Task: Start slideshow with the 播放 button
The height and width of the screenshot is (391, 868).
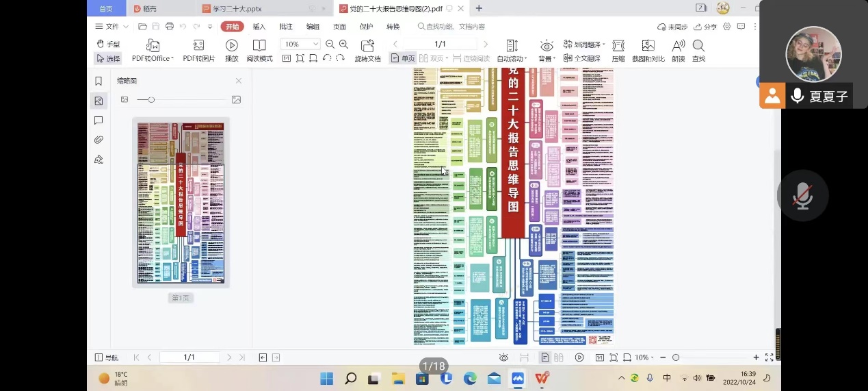Action: (232, 51)
